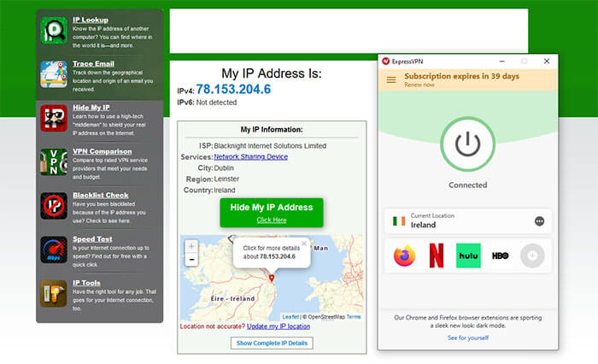Open location options via three-dot icon
This screenshot has width=598, height=364.
pyautogui.click(x=539, y=221)
